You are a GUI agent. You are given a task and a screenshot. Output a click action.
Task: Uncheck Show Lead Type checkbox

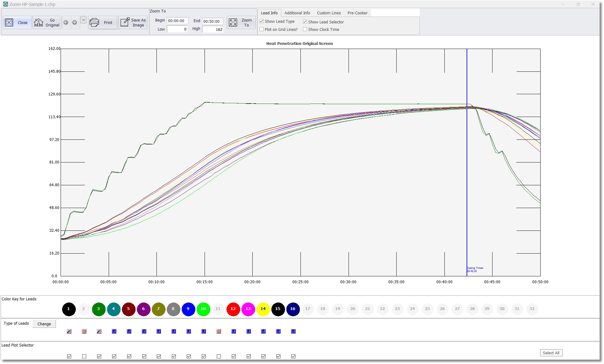262,21
